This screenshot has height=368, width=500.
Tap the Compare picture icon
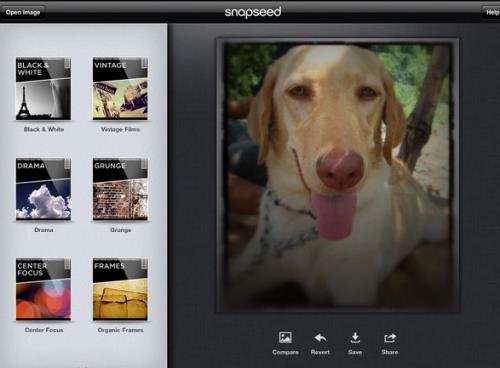tap(285, 337)
